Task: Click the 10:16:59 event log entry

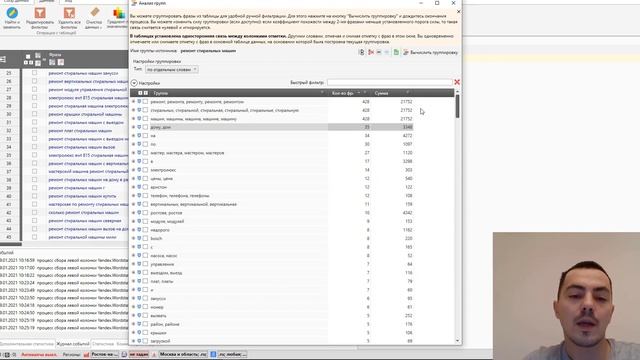Action: coord(64,260)
